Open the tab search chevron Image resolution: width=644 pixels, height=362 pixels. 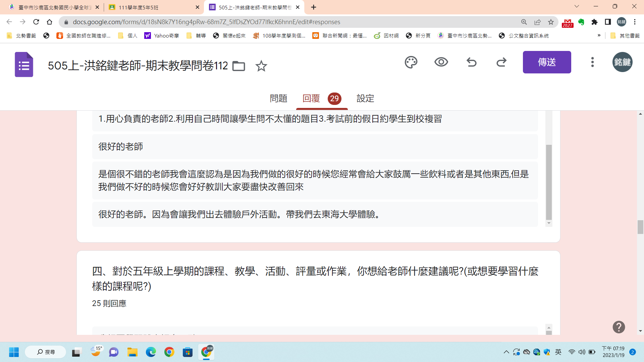click(x=577, y=6)
